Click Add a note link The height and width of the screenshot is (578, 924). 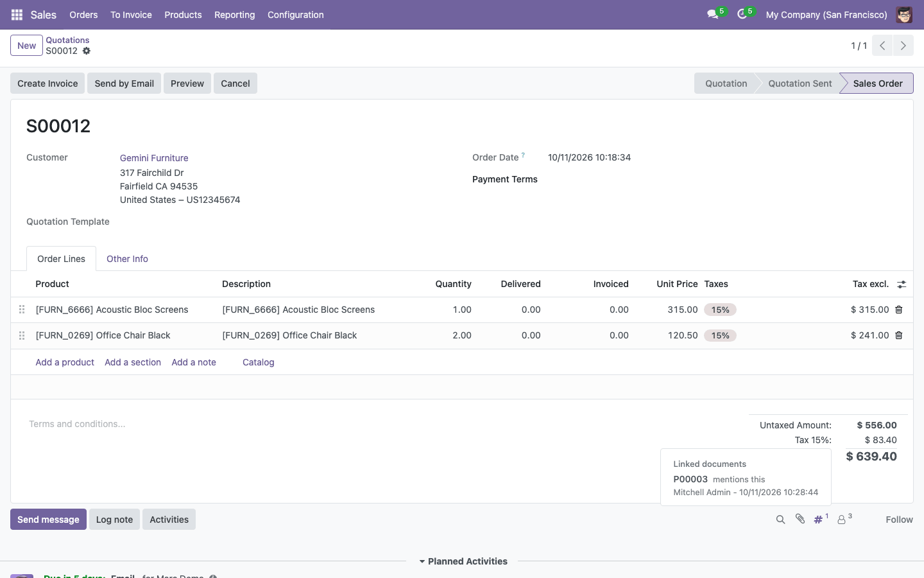point(194,362)
